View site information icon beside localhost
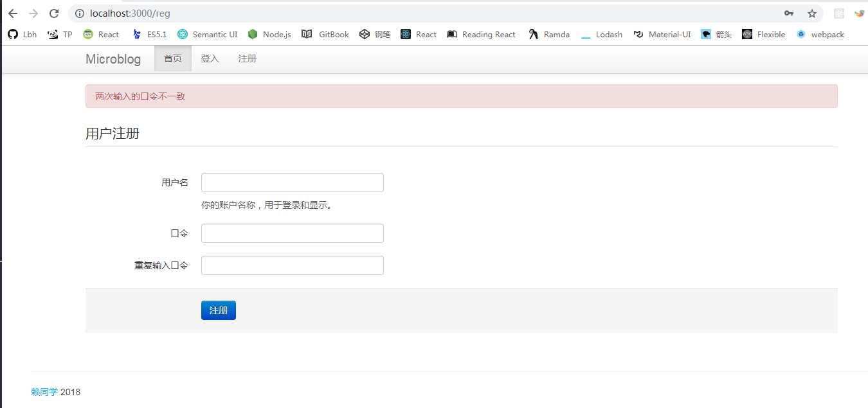The width and height of the screenshot is (868, 408). (x=80, y=13)
